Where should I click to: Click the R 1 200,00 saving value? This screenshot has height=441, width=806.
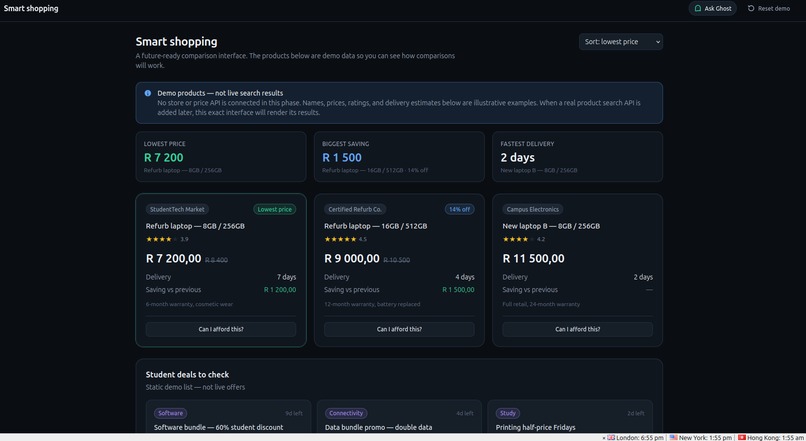pos(280,290)
